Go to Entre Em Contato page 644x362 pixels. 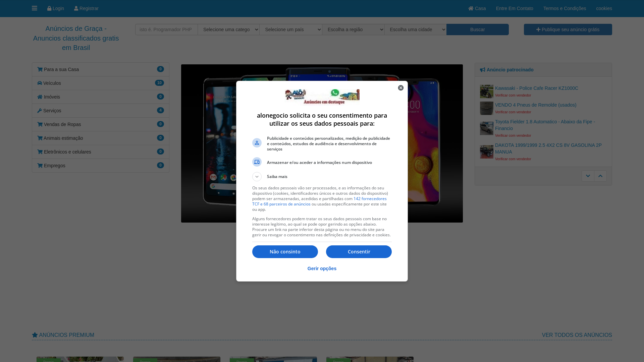pos(515,8)
